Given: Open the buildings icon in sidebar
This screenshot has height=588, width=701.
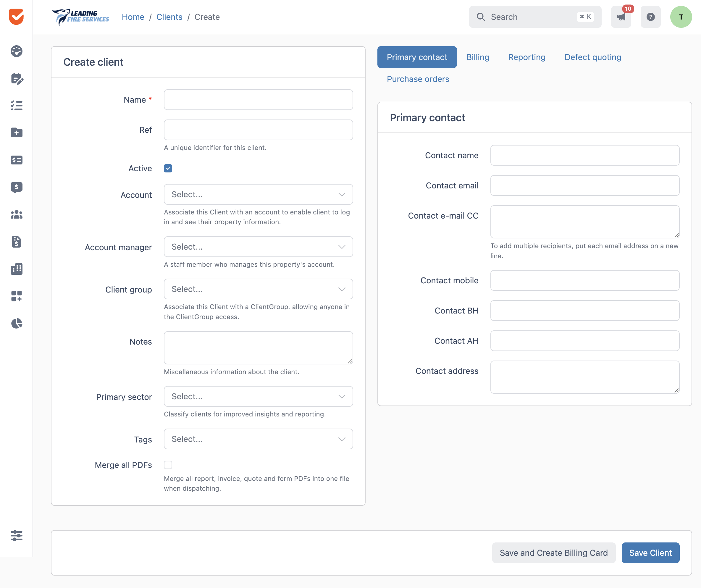Looking at the screenshot, I should tap(16, 269).
